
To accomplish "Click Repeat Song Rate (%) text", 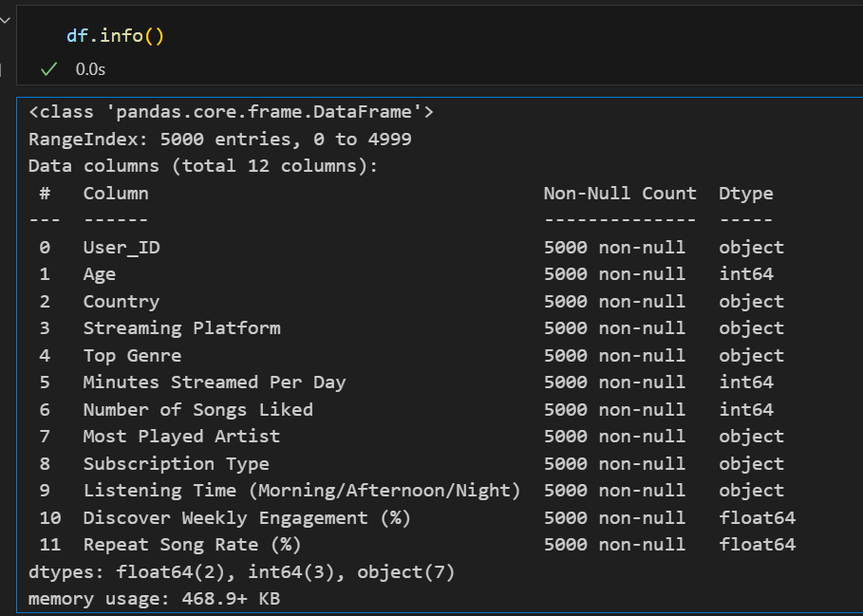I will 193,545.
